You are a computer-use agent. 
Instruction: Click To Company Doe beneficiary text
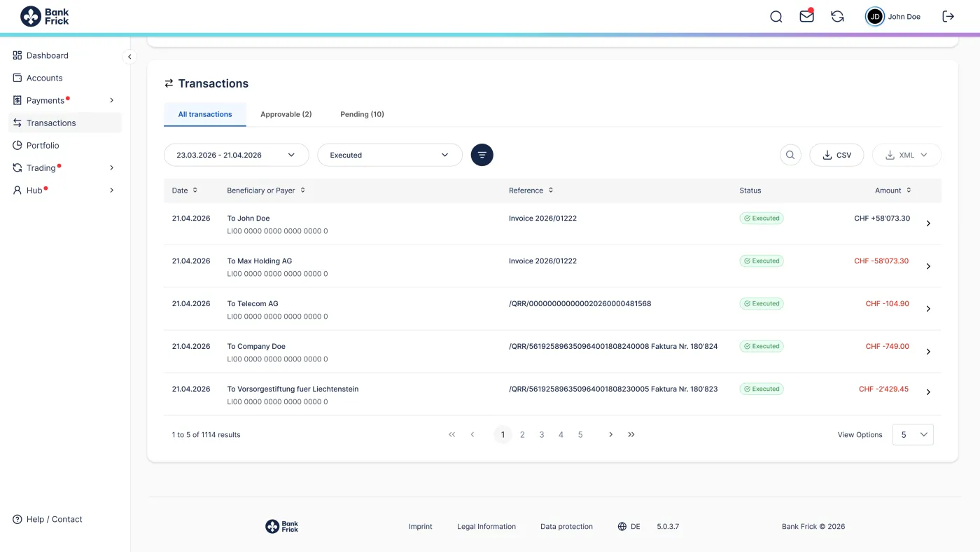[256, 346]
